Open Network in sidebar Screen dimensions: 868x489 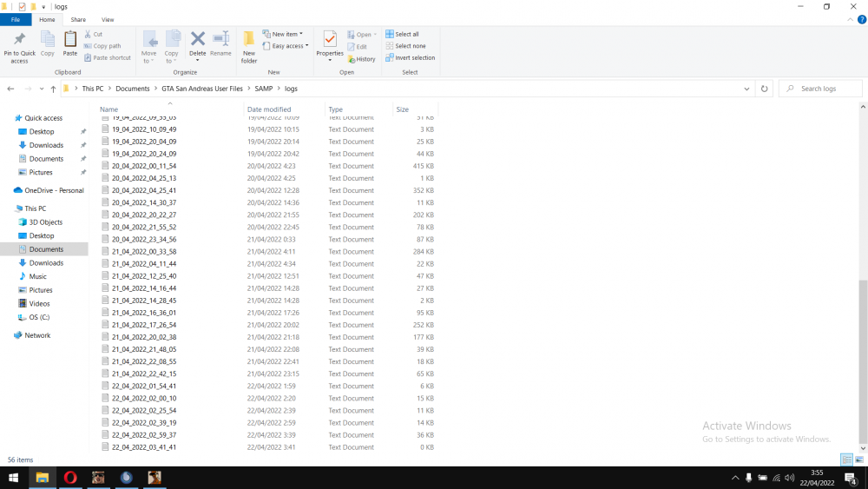click(37, 335)
